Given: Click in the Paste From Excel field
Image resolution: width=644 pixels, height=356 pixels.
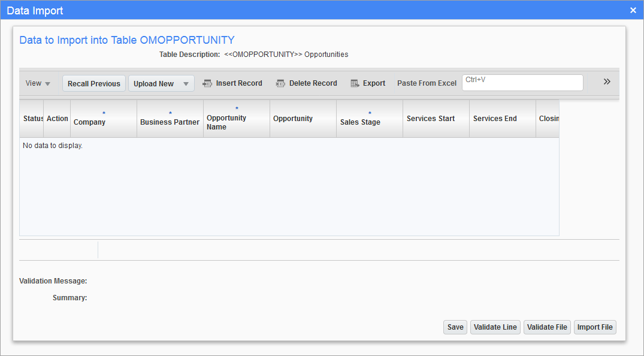Looking at the screenshot, I should (x=522, y=83).
